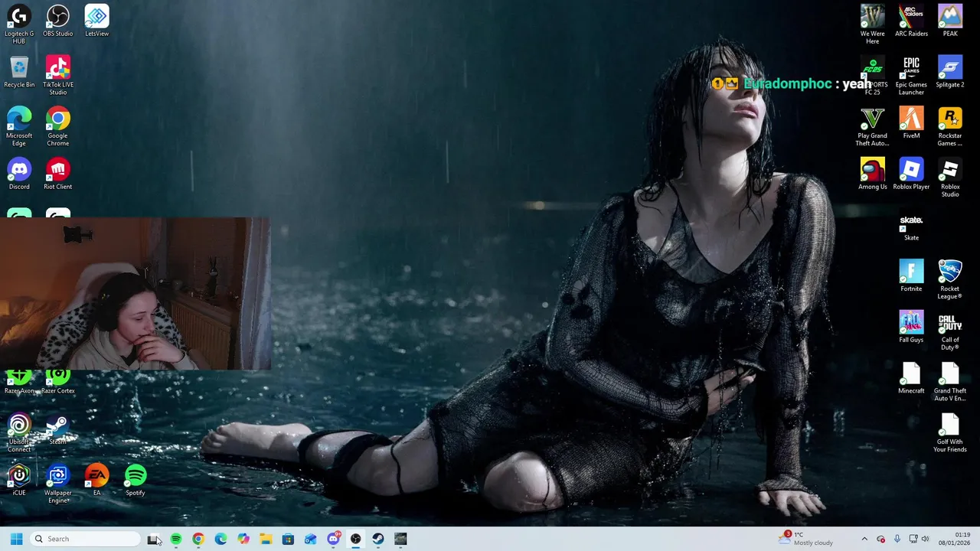This screenshot has width=980, height=551.
Task: Select EA SPORTS FC 25 icon
Action: coord(873,75)
